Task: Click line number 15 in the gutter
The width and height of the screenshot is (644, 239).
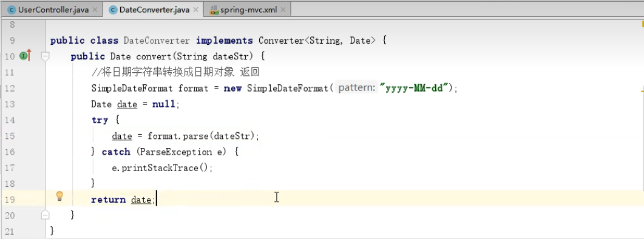Action: tap(9, 135)
